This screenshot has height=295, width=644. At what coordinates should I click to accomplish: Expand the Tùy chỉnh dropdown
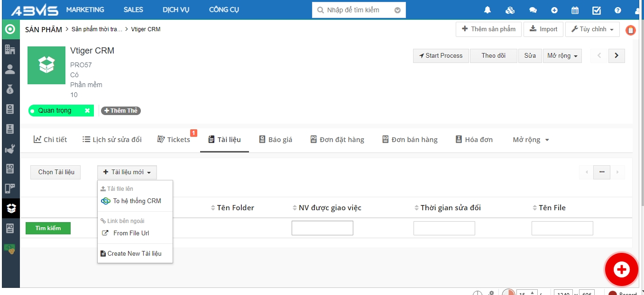(x=592, y=29)
